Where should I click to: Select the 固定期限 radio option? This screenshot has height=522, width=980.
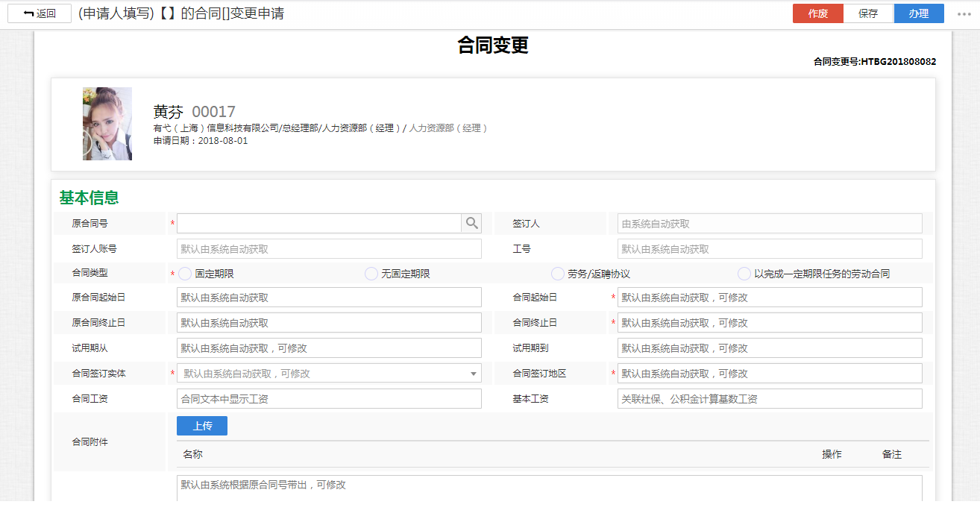pyautogui.click(x=185, y=274)
